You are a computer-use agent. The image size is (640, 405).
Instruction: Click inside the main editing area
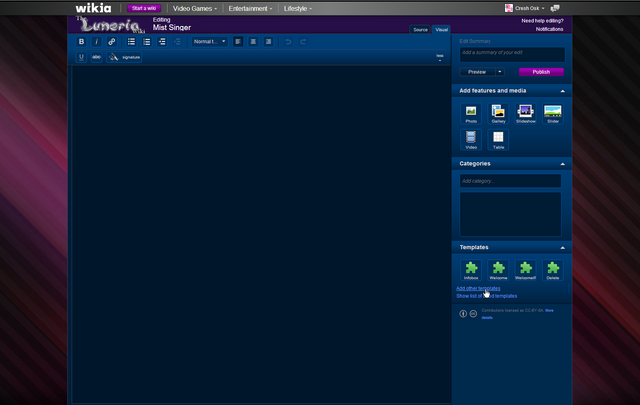261,234
